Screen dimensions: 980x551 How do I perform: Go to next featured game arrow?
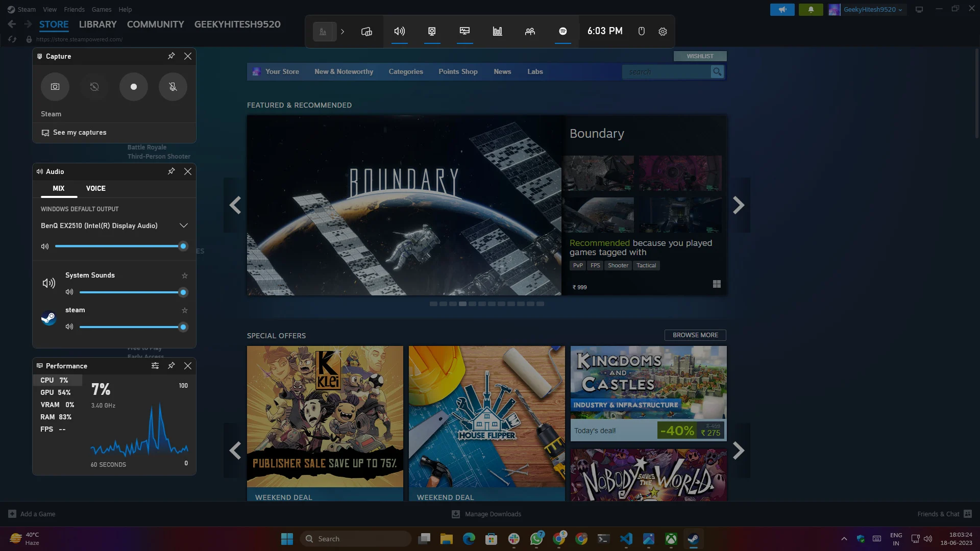(x=739, y=205)
